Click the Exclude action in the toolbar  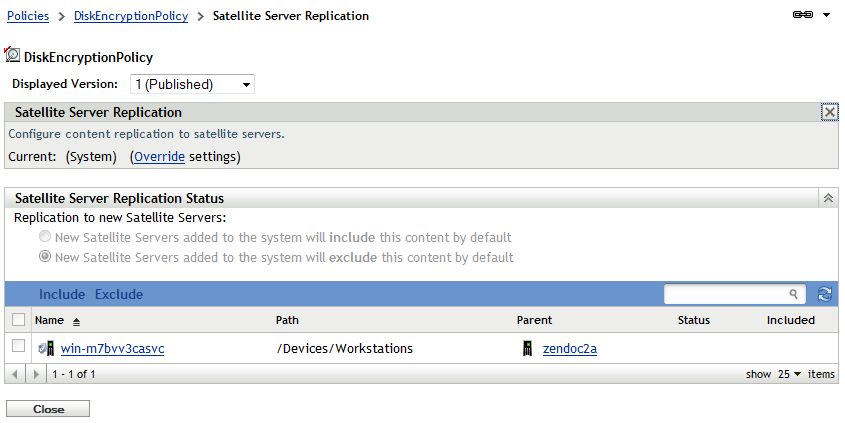119,294
